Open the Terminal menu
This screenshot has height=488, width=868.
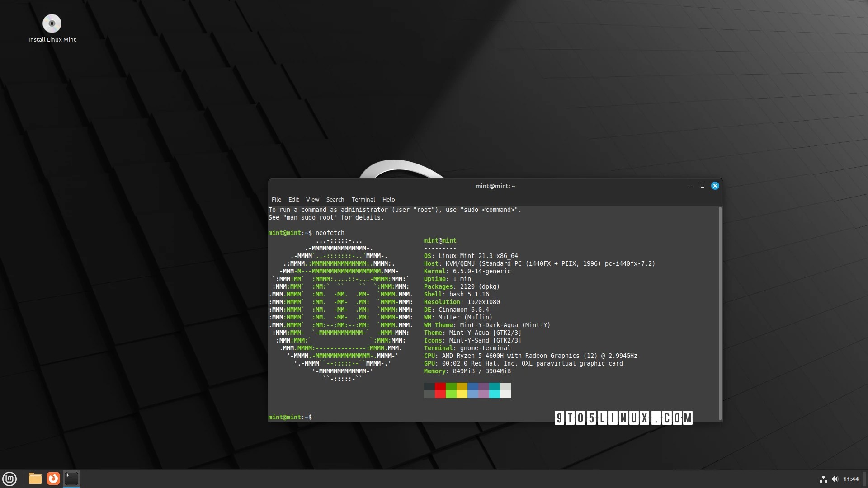pos(363,199)
